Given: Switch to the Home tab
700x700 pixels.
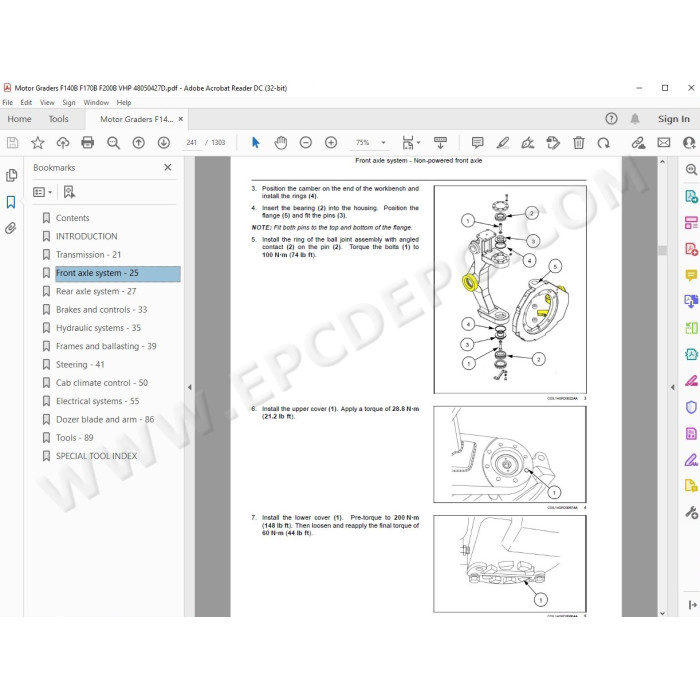Looking at the screenshot, I should [x=19, y=119].
